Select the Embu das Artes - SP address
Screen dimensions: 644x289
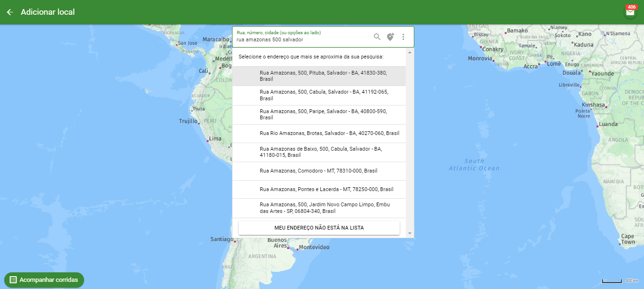point(319,208)
